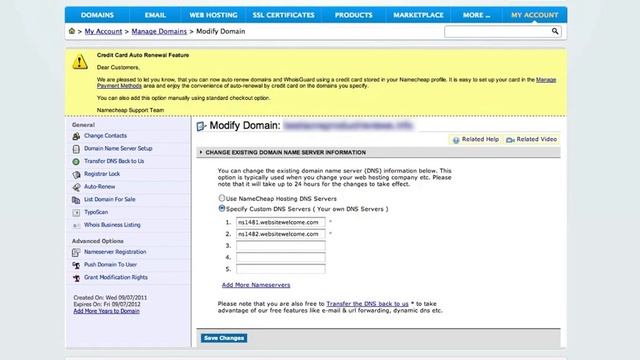The image size is (640, 360).
Task: Click the Change Contacts sidebar icon
Action: 76,136
